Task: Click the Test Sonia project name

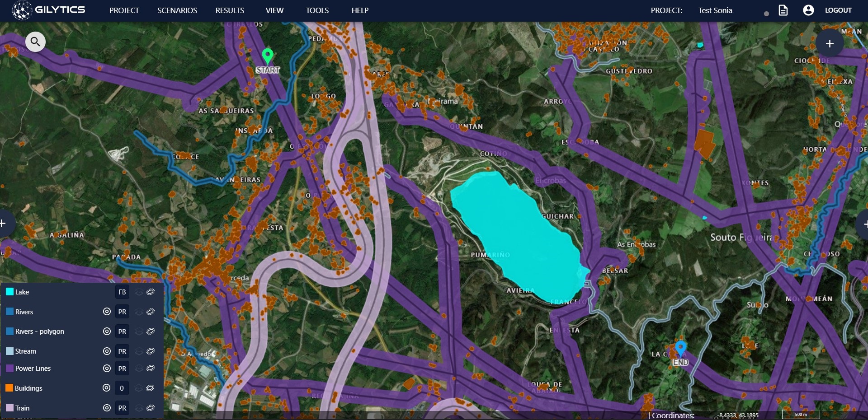Action: tap(715, 10)
